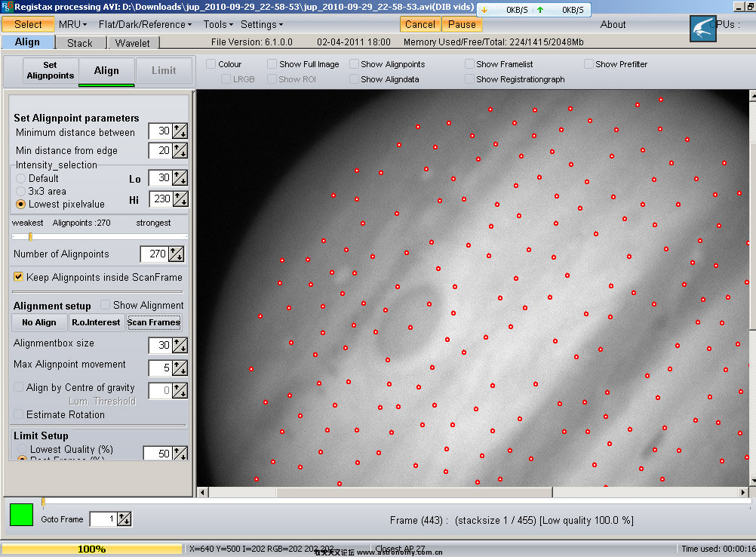Click the Scan Frames button
The height and width of the screenshot is (557, 756).
154,322
